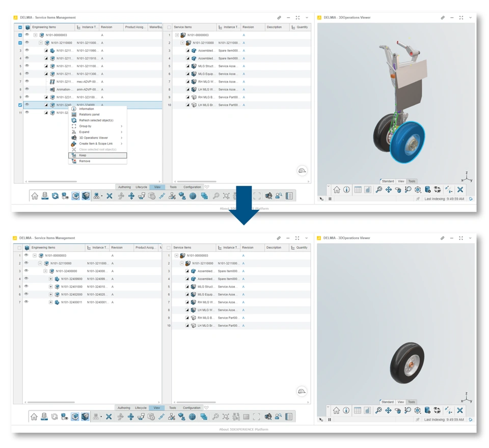
Task: Click the helmet icon in the top Service Items pane
Action: [x=302, y=171]
